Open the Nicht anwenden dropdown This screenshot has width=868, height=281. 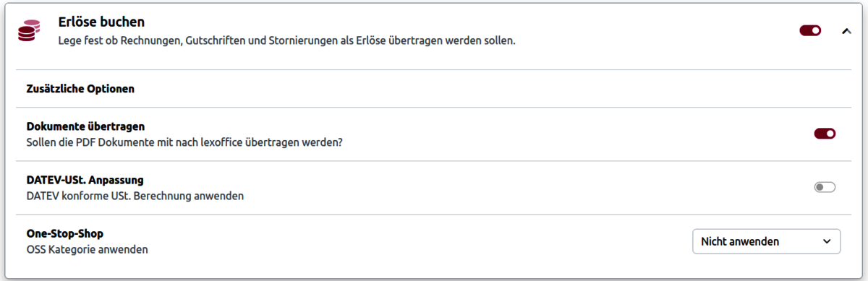coord(766,241)
